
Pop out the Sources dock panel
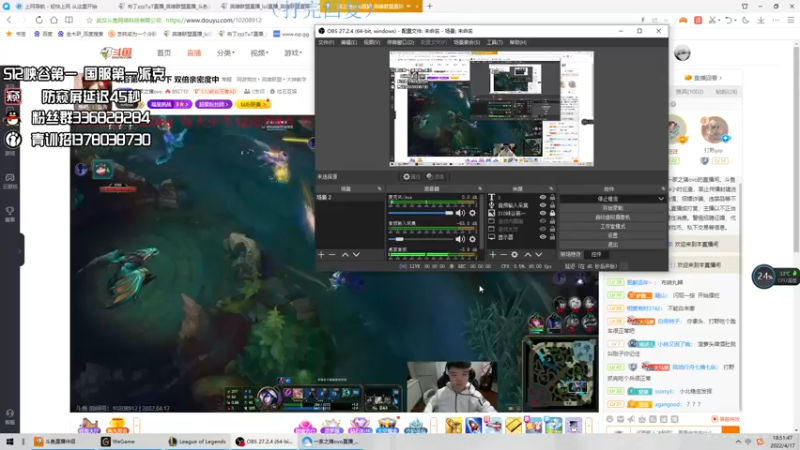coord(551,189)
